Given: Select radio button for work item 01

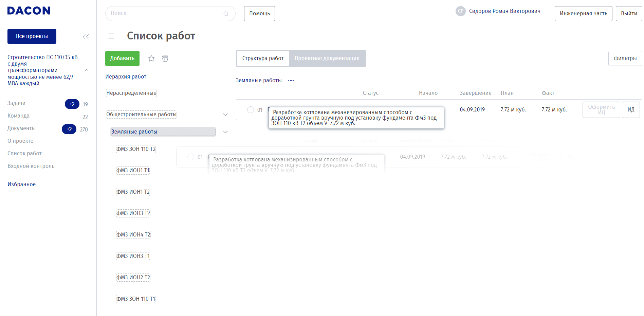Looking at the screenshot, I should [x=251, y=110].
